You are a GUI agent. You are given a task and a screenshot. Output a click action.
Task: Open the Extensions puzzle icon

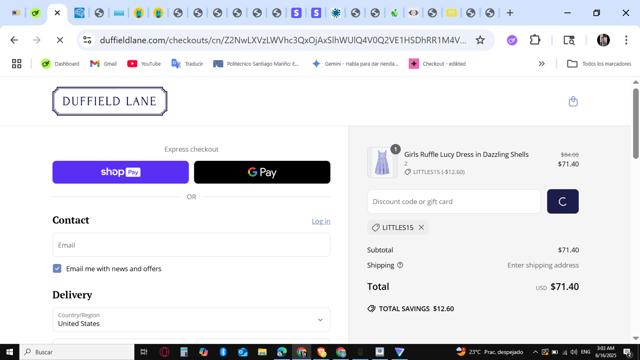535,40
